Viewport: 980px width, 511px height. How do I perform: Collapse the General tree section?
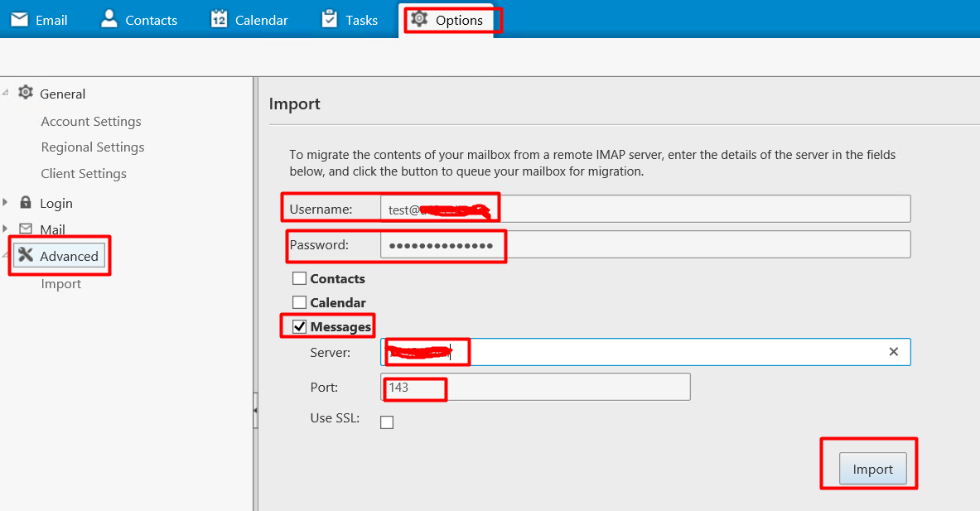click(6, 93)
